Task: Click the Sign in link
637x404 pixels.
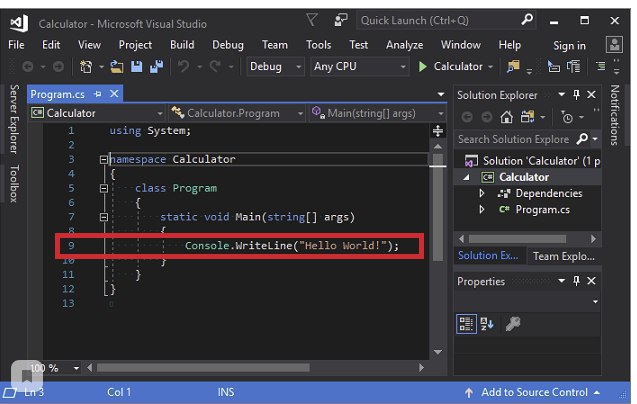Action: [x=569, y=46]
